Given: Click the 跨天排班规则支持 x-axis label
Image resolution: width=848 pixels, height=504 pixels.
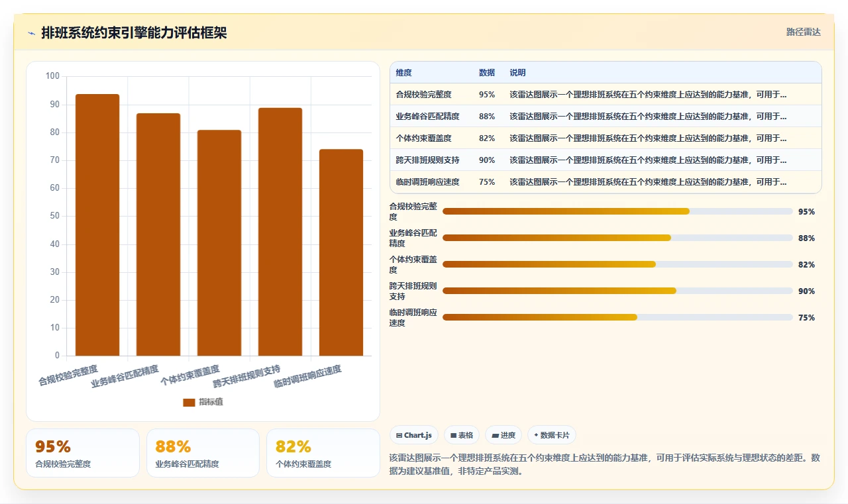Looking at the screenshot, I should (x=246, y=376).
